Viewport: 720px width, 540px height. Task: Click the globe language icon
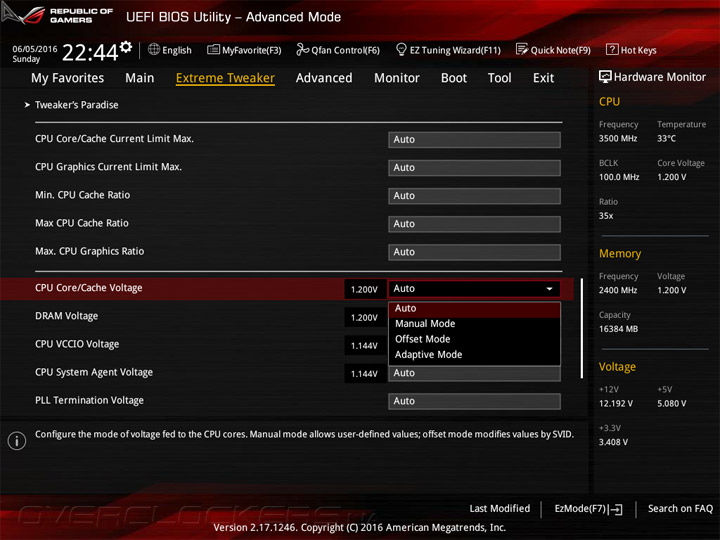click(154, 49)
